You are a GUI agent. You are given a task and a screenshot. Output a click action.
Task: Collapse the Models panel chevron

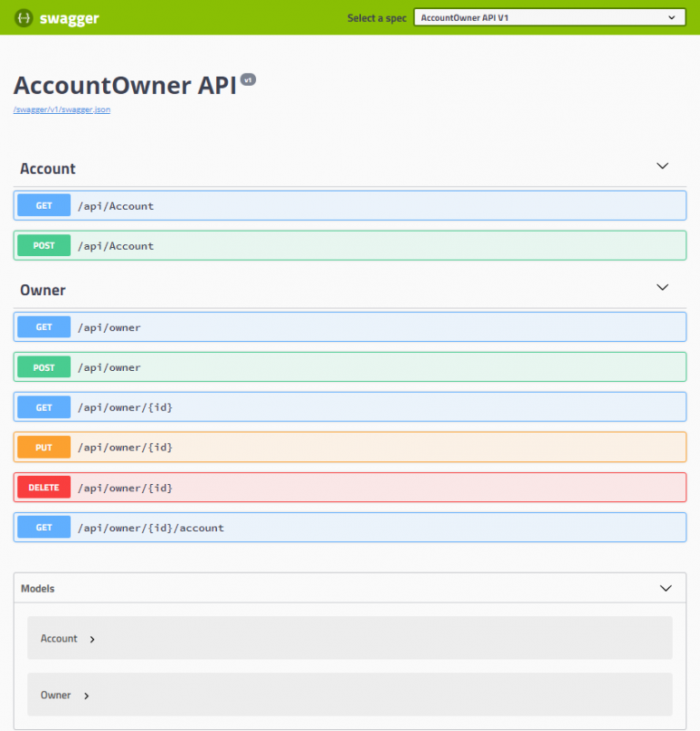pyautogui.click(x=665, y=589)
